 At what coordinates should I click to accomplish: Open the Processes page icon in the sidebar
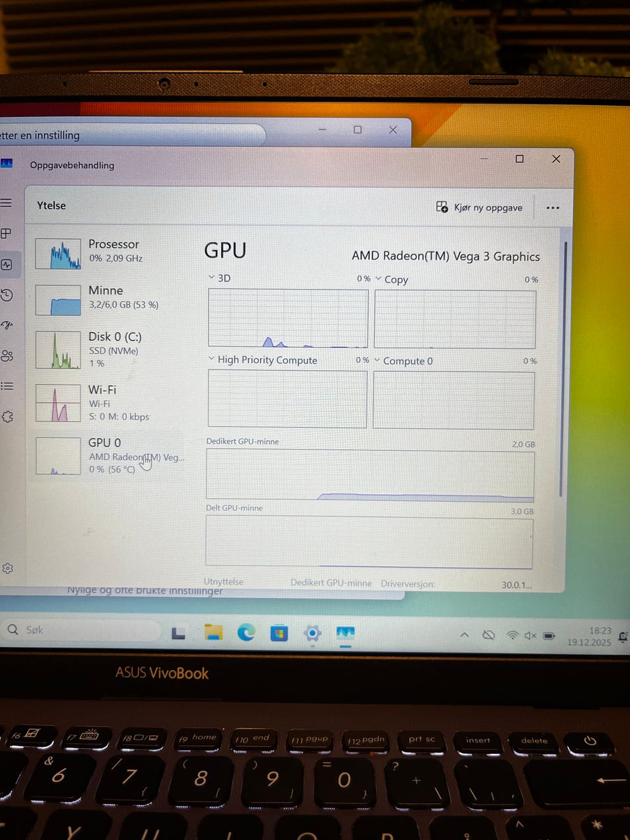pos(7,233)
